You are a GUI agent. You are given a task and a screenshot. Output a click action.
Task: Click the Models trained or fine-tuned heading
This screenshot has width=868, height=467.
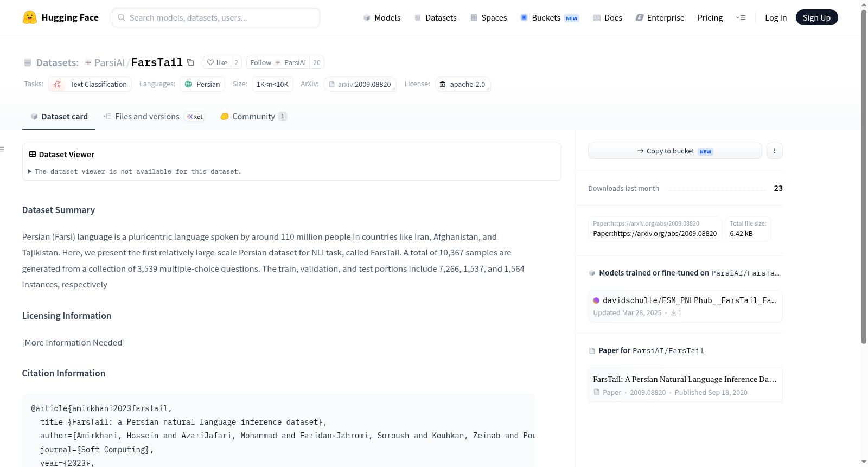[x=689, y=273]
